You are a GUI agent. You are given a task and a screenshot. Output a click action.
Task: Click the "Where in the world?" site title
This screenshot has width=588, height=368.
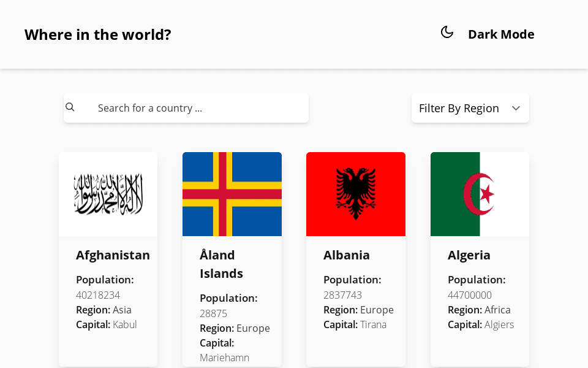point(97,34)
